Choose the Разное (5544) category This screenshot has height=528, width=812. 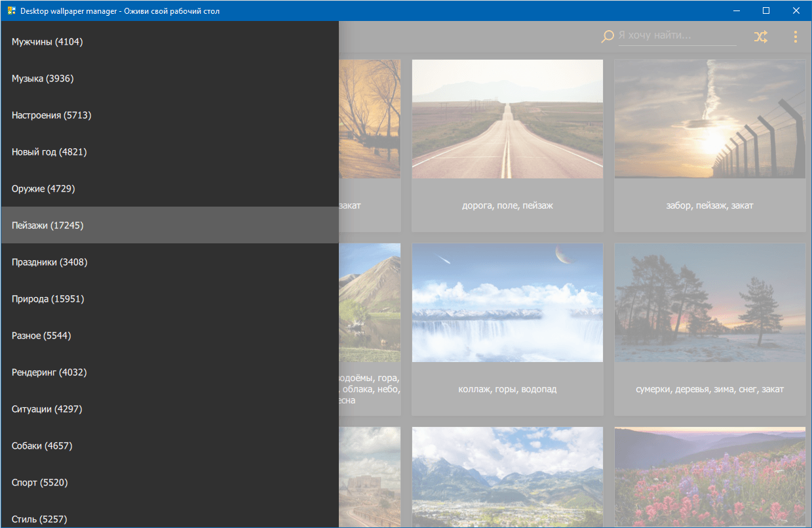coord(170,335)
